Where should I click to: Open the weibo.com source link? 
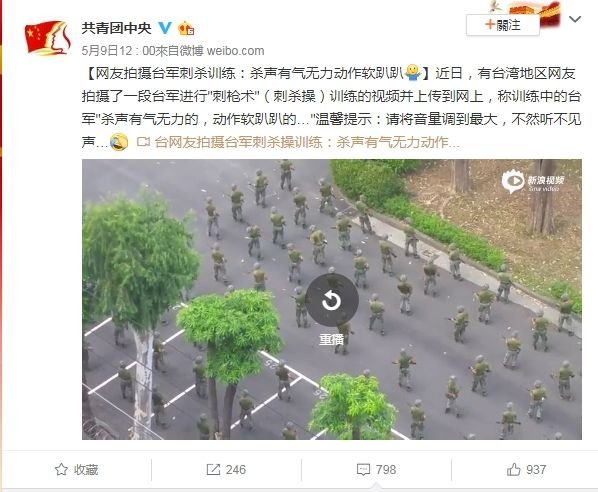point(235,51)
